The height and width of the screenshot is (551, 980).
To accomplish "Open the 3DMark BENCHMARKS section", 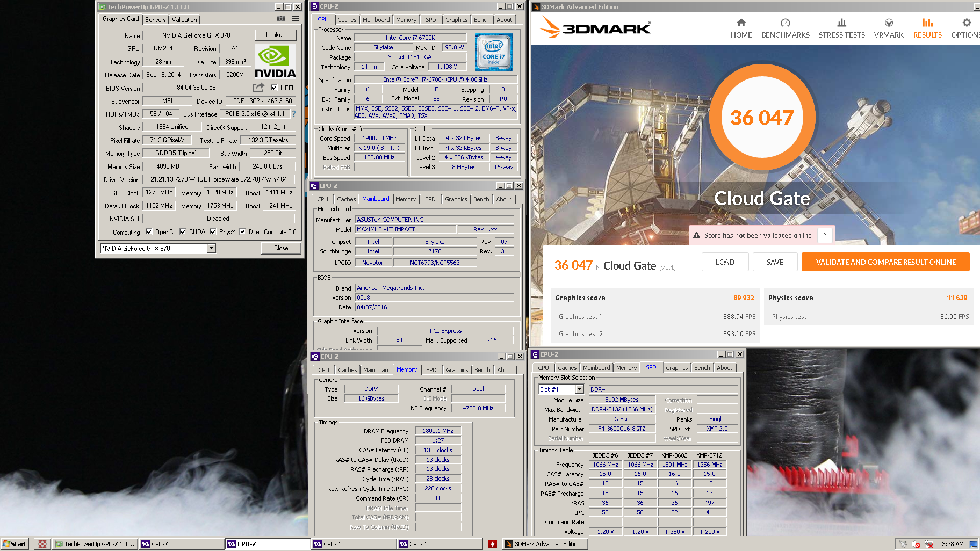I will click(785, 28).
